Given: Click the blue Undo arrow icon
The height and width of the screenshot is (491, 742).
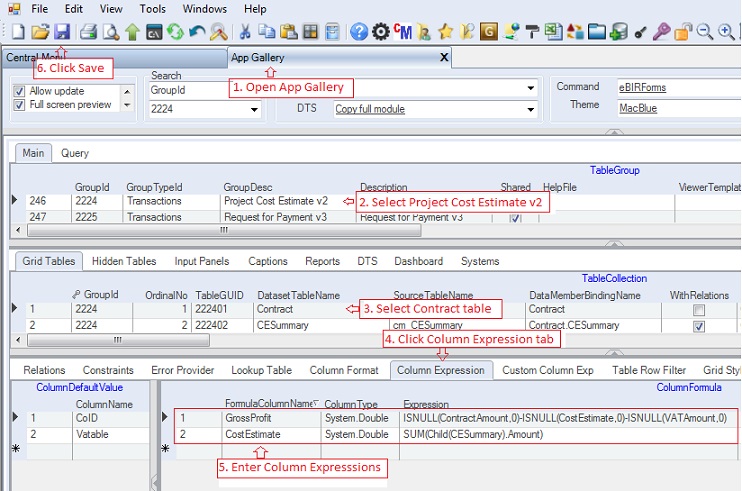Looking at the screenshot, I should (197, 32).
